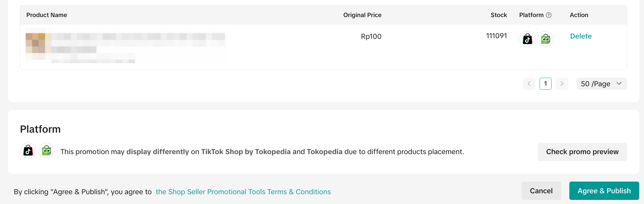This screenshot has height=204, width=644.
Task: Delete the product from the list
Action: [581, 36]
